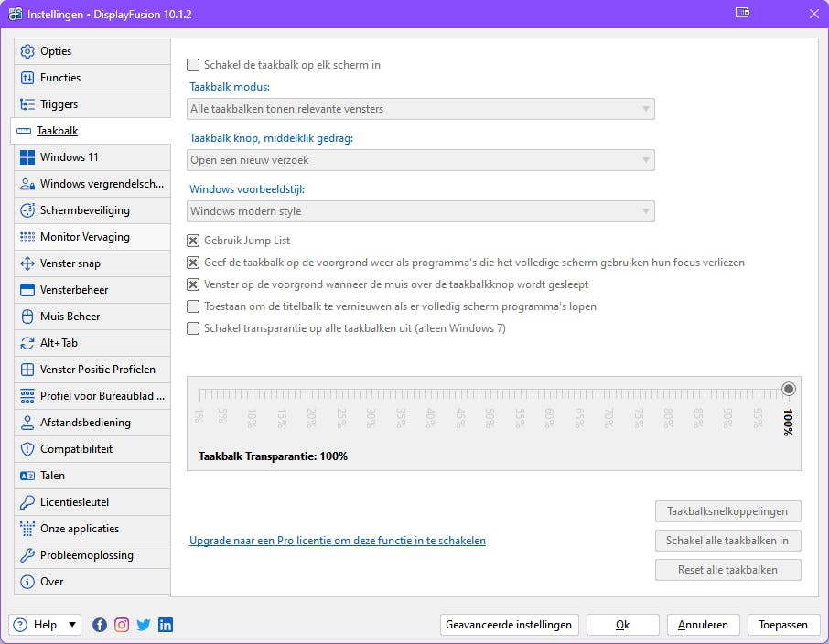Screen dimensions: 829x644
Task: Click the Toepassen button
Action: [x=783, y=625]
